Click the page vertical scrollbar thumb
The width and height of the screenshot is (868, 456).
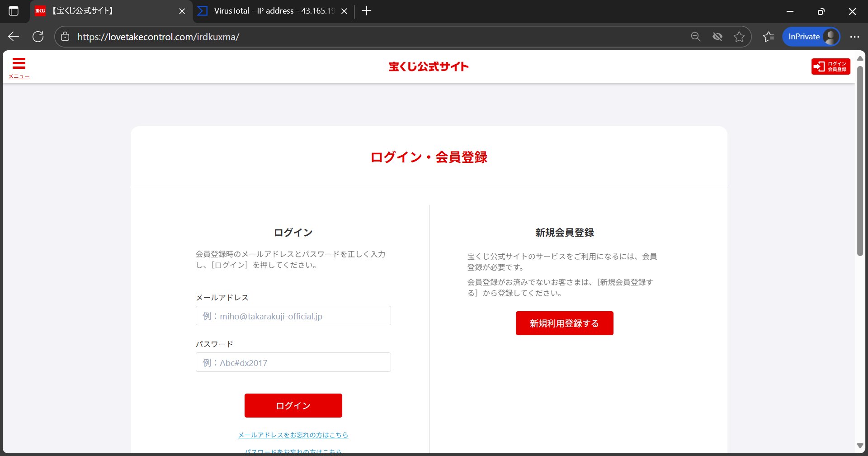860,161
